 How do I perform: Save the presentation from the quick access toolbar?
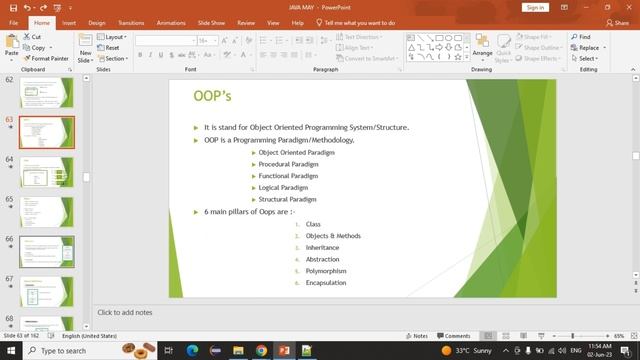coord(13,8)
